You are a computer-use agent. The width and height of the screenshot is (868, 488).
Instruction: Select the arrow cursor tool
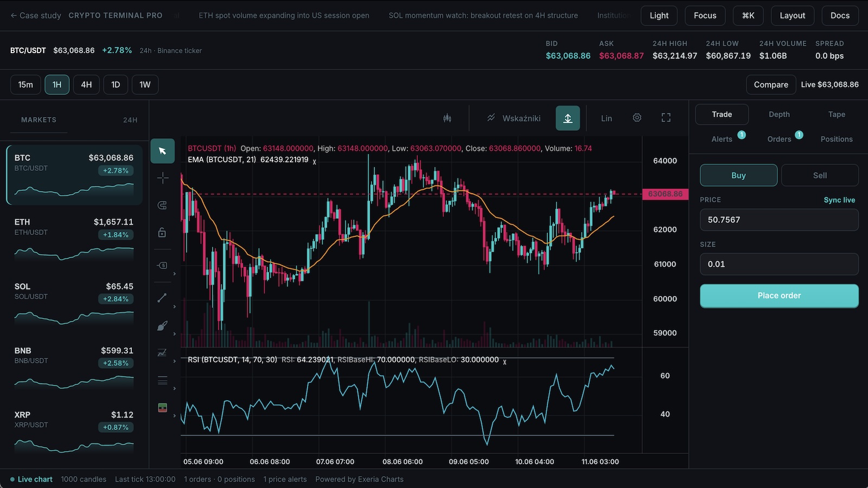pyautogui.click(x=162, y=151)
